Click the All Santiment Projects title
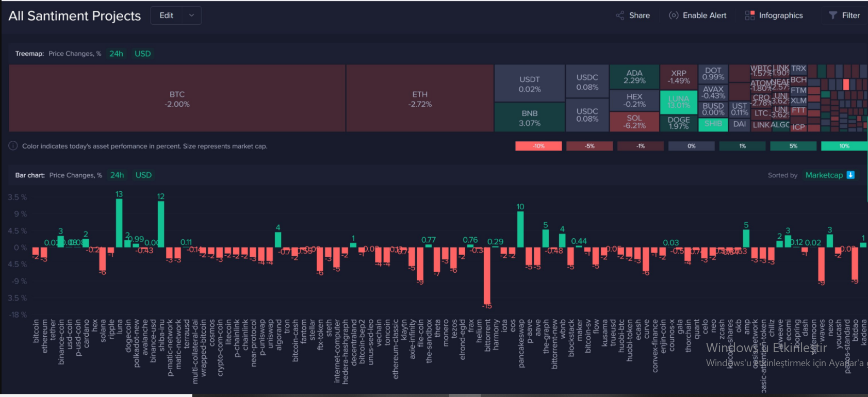 tap(75, 16)
